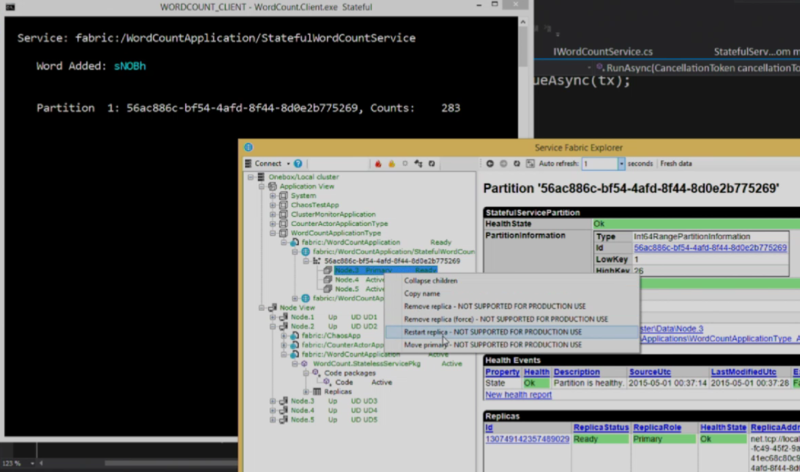Collapse the WordCountApplicationType node
800x472 pixels.
point(273,233)
